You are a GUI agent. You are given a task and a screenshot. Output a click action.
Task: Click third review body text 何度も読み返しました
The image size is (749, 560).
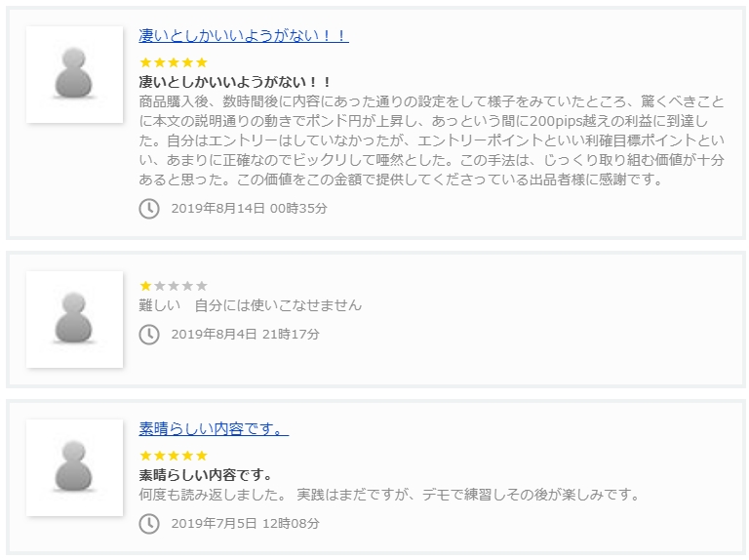pyautogui.click(x=389, y=495)
